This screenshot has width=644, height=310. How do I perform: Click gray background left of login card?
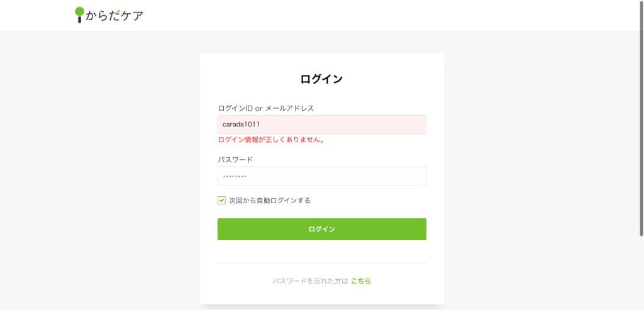101,176
